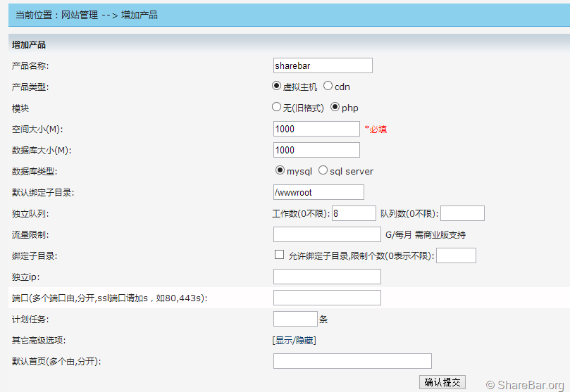Focus the 数据库大小(M) input field
570x392 pixels.
coord(316,150)
